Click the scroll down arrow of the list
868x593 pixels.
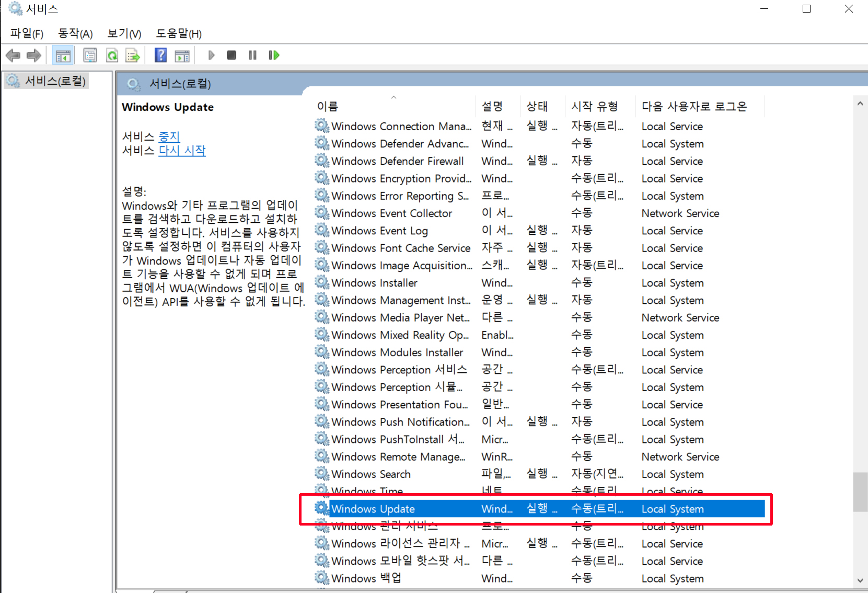coord(860,580)
